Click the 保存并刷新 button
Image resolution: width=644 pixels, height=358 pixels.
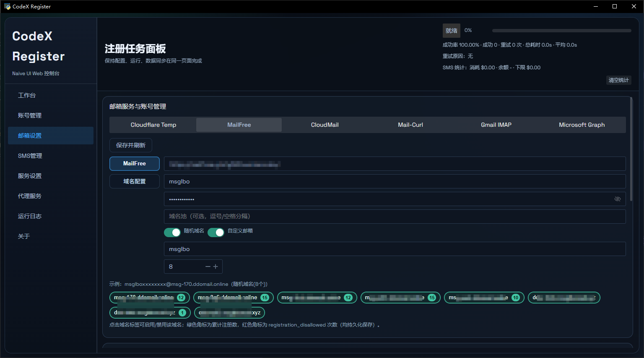131,145
